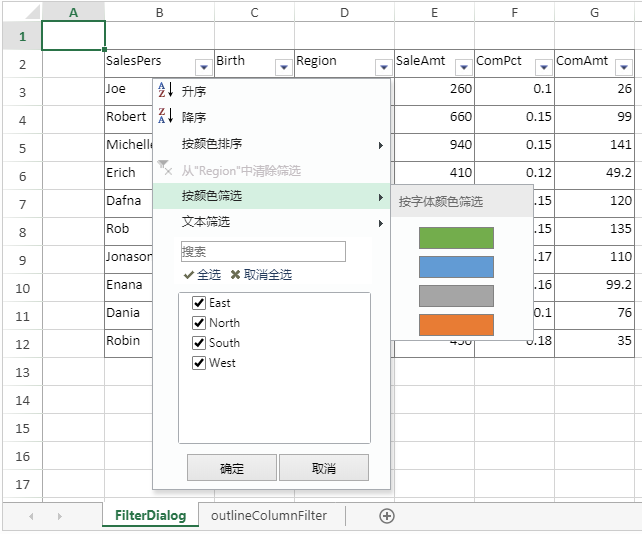Open the 按颜色排序 menu entry
Image resolution: width=642 pixels, height=534 pixels.
(x=271, y=144)
